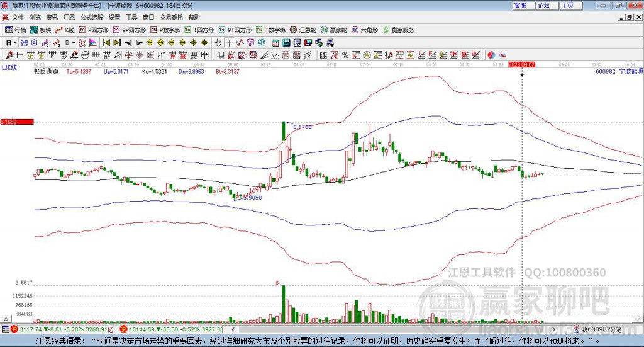Screen dimensions: 644x347
Task: Open the 文件 menu
Action: tap(18, 17)
